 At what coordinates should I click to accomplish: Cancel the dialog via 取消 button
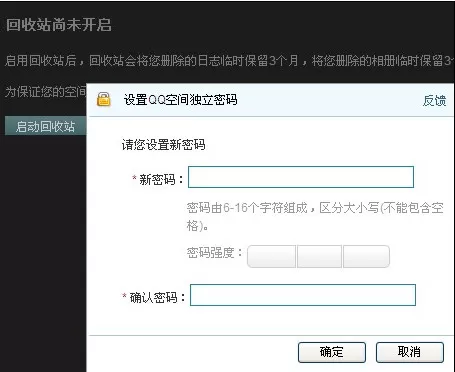(410, 352)
